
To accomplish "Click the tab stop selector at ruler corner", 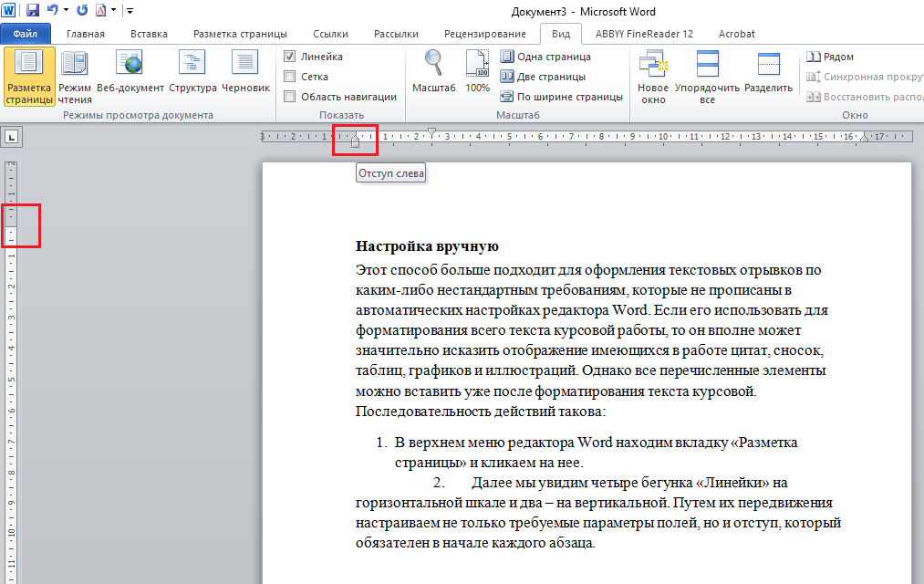I will pos(11,137).
